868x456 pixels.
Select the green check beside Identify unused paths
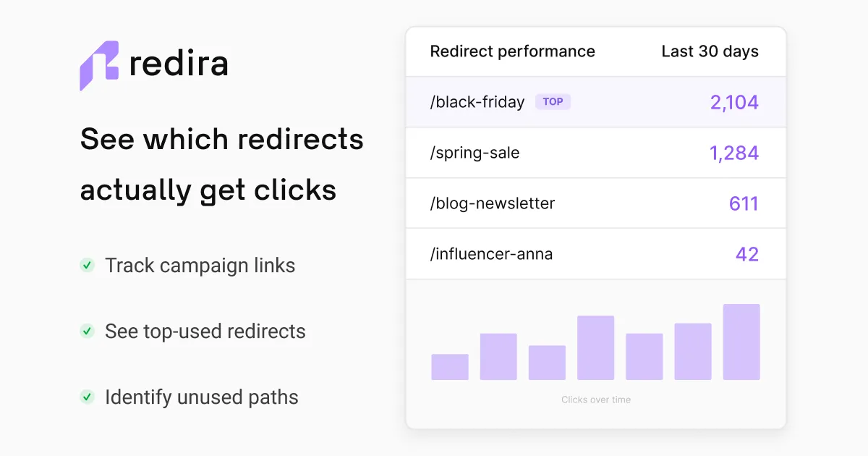coord(87,397)
